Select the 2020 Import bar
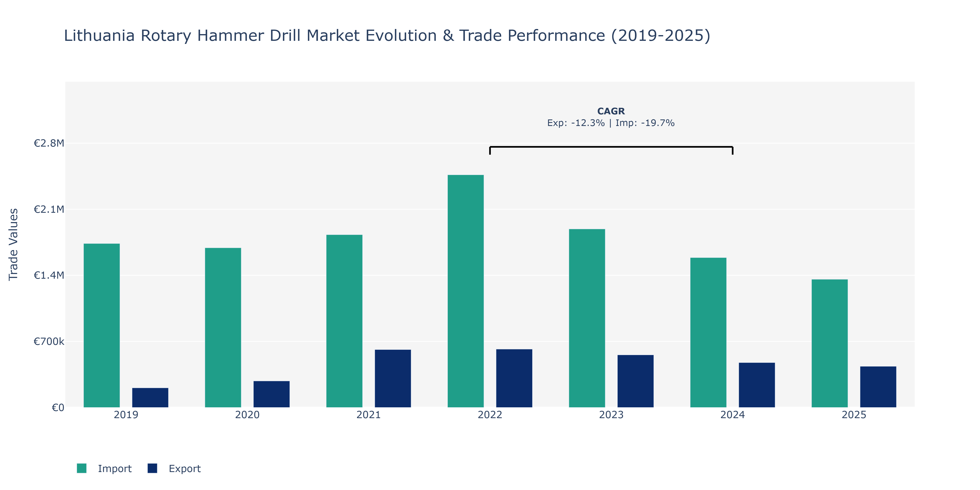The height and width of the screenshot is (490, 980). pyautogui.click(x=223, y=327)
